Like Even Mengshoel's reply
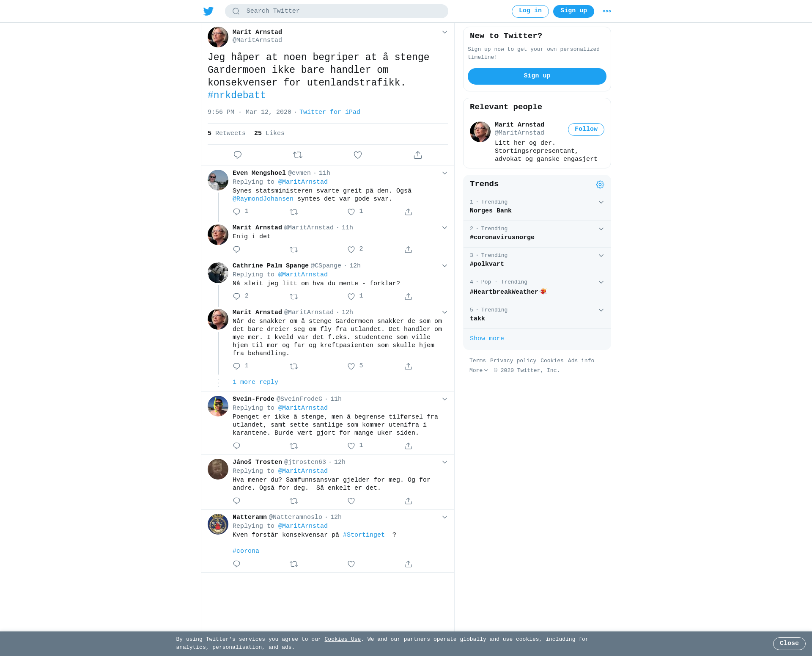The height and width of the screenshot is (656, 812). coord(351,212)
